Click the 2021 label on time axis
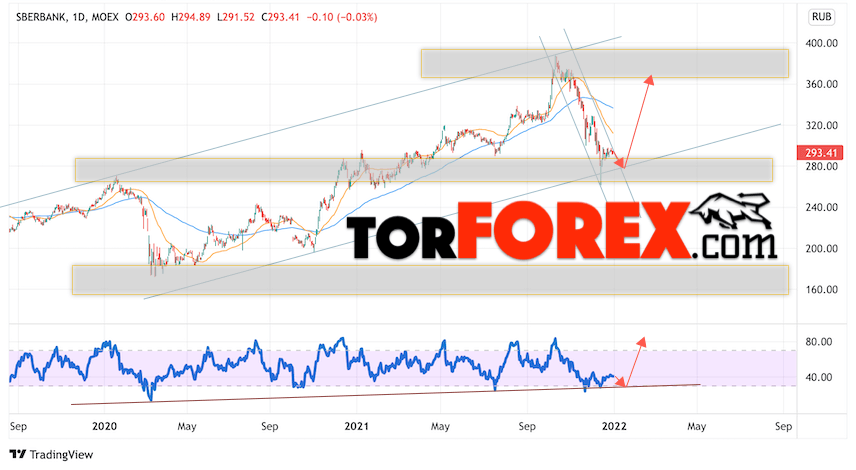 [x=356, y=426]
